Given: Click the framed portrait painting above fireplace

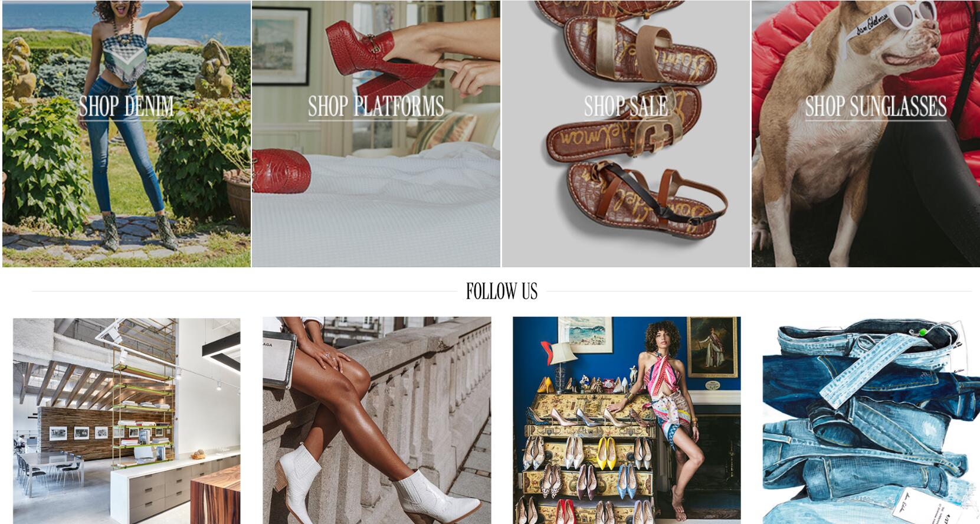Looking at the screenshot, I should click(x=713, y=346).
